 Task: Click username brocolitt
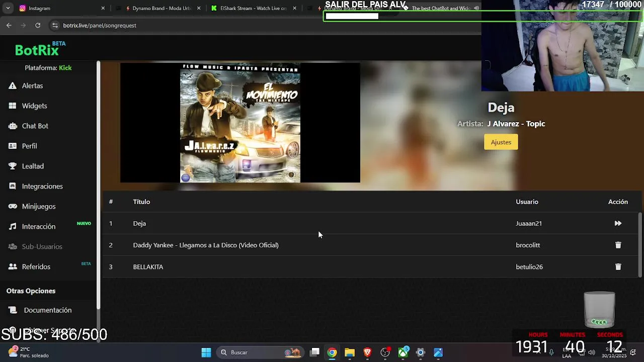coord(528,245)
